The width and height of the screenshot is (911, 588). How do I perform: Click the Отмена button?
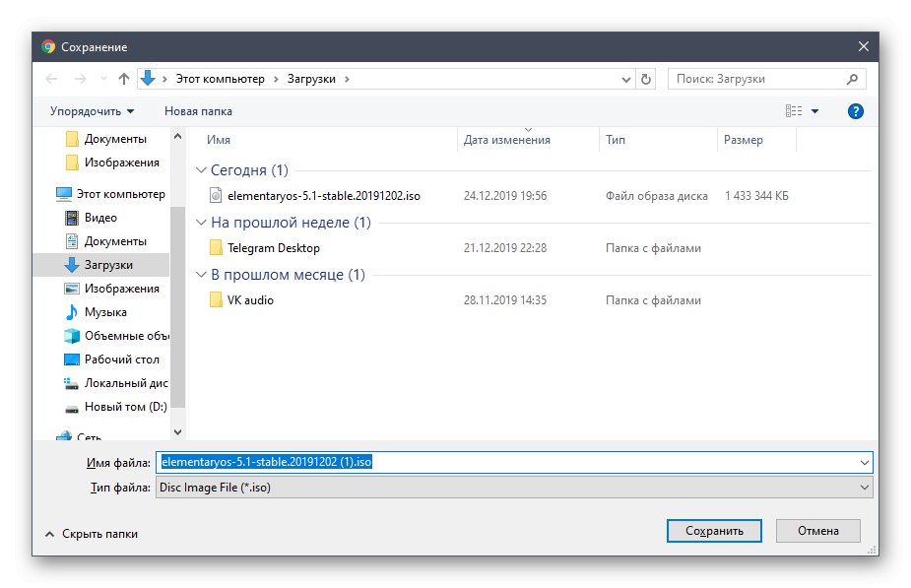(x=818, y=531)
